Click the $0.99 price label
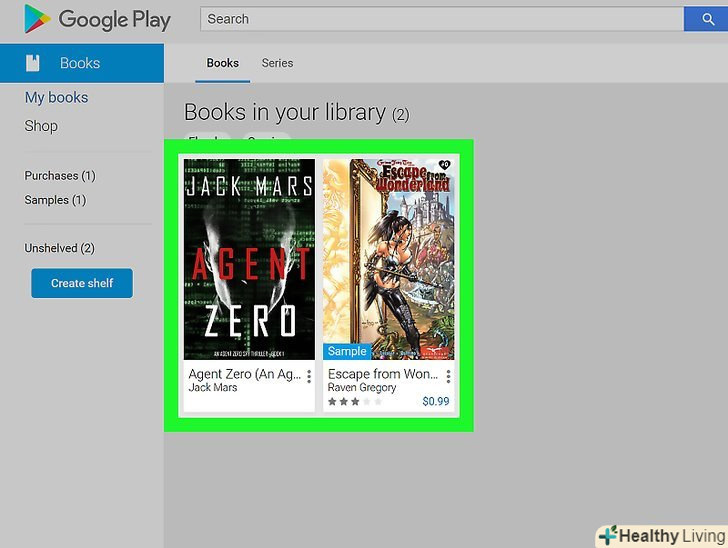This screenshot has width=728, height=548. (x=436, y=401)
